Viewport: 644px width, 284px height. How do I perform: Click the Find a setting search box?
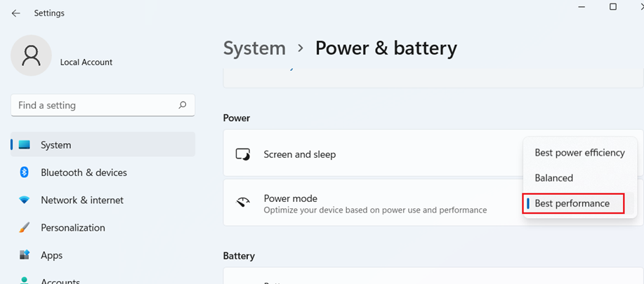click(95, 105)
